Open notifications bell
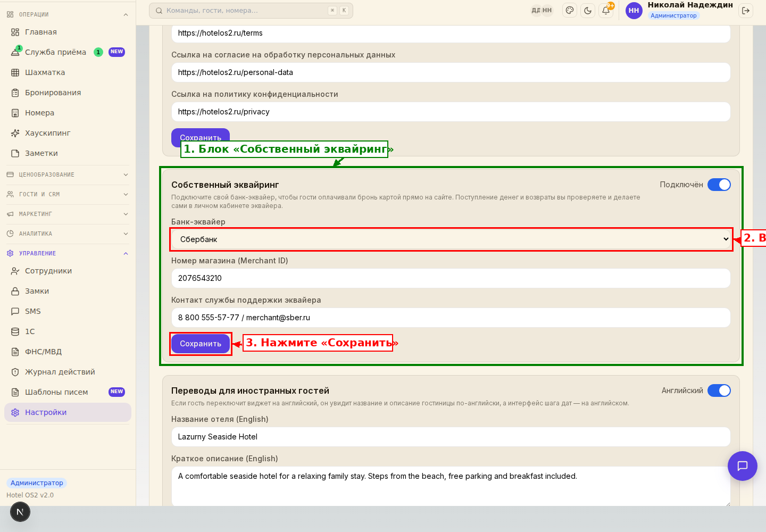 (606, 10)
